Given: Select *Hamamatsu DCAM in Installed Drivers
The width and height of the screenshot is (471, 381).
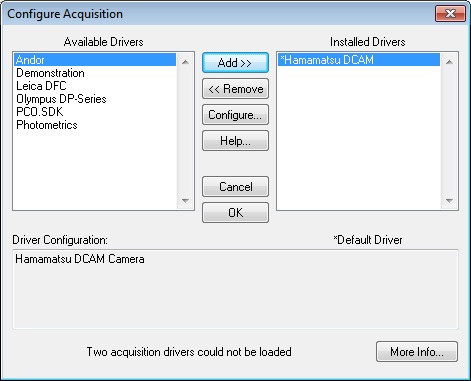Looking at the screenshot, I should pos(359,60).
